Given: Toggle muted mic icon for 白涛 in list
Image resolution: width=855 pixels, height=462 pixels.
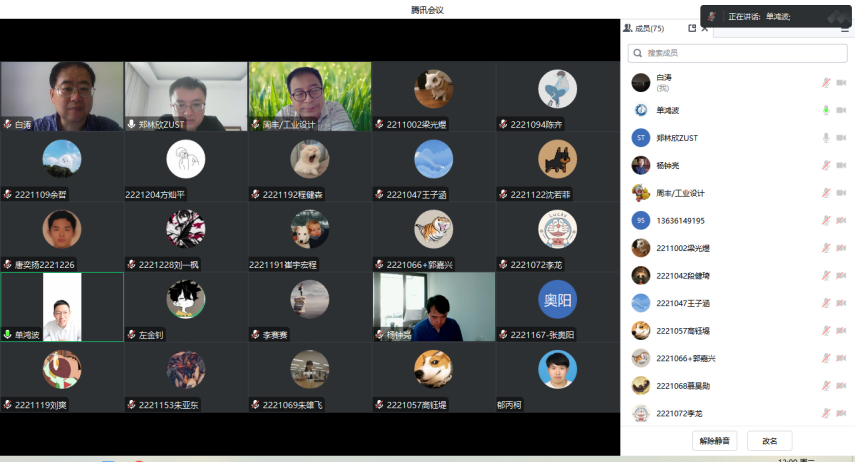Looking at the screenshot, I should 826,82.
